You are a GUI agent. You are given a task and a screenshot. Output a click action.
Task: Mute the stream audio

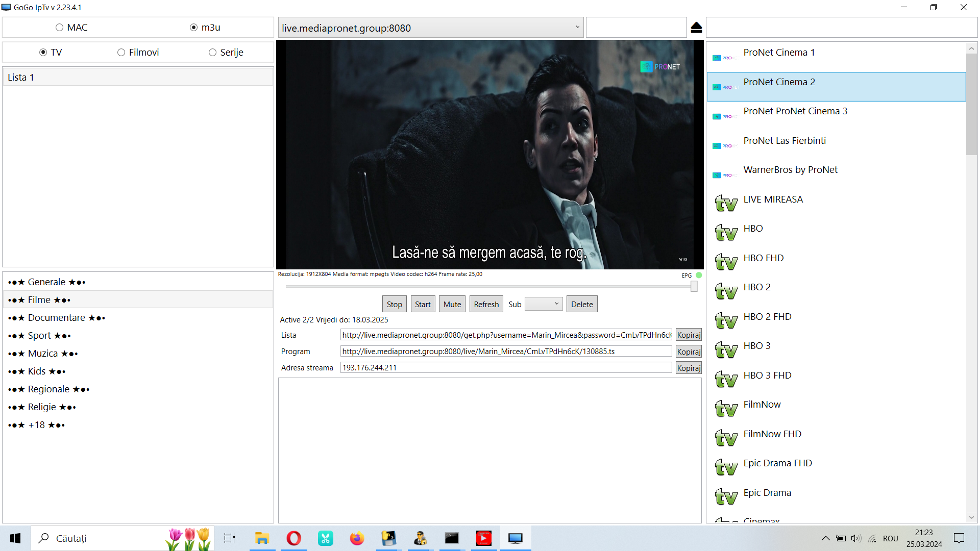452,304
